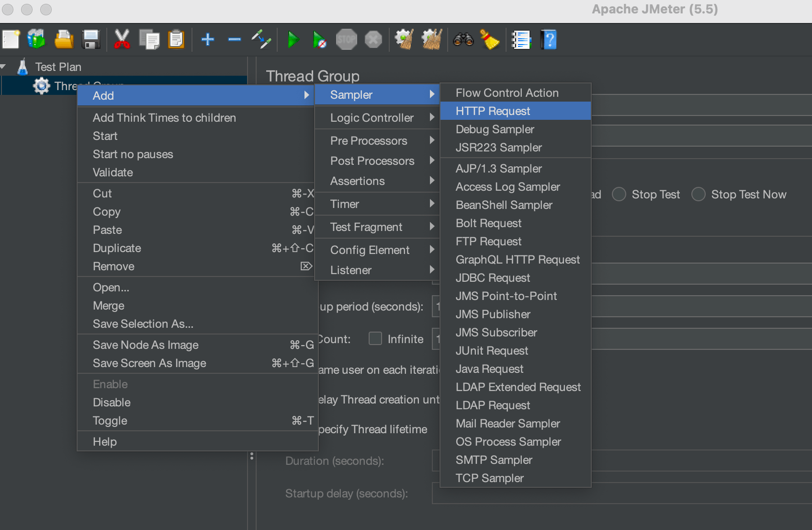Start the test with green arrow
The height and width of the screenshot is (530, 812).
coord(293,39)
